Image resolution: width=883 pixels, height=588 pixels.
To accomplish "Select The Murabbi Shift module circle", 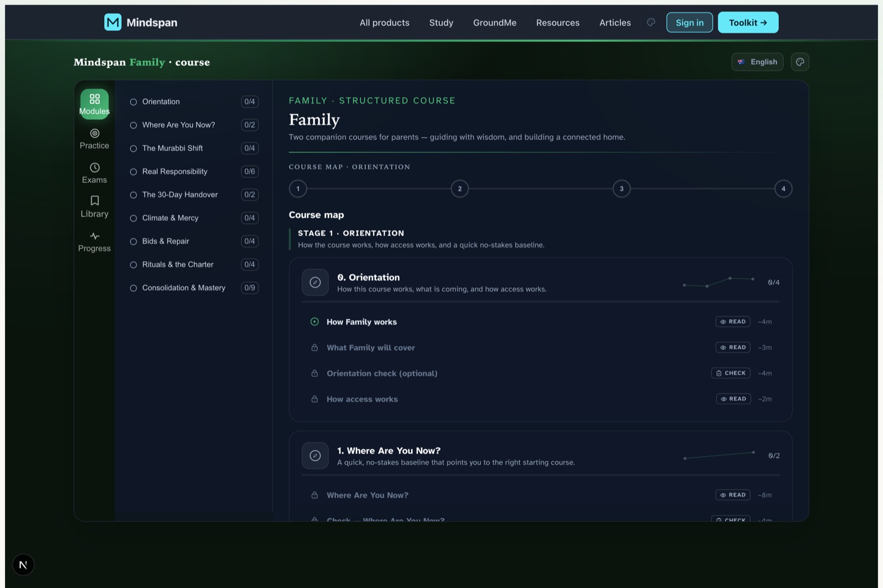I will 133,148.
